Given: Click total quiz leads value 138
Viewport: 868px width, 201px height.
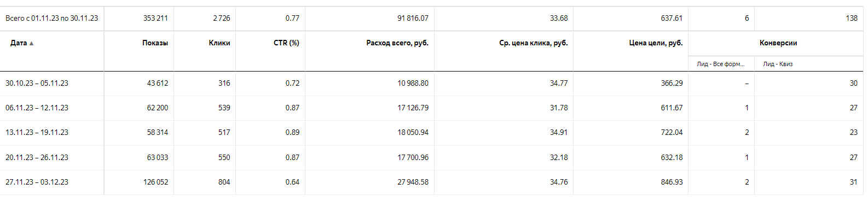Looking at the screenshot, I should (851, 18).
